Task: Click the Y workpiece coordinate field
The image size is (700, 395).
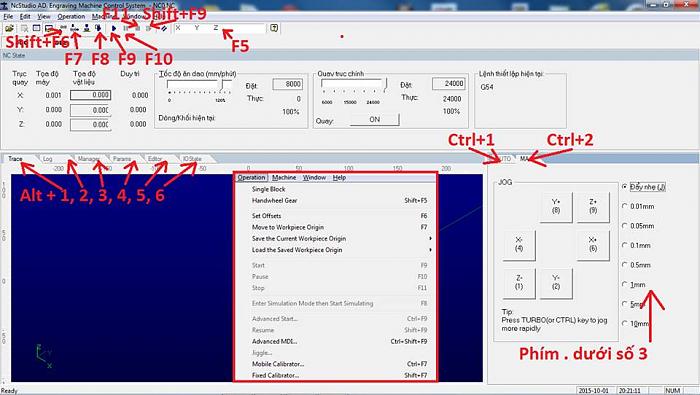Action: (x=90, y=110)
